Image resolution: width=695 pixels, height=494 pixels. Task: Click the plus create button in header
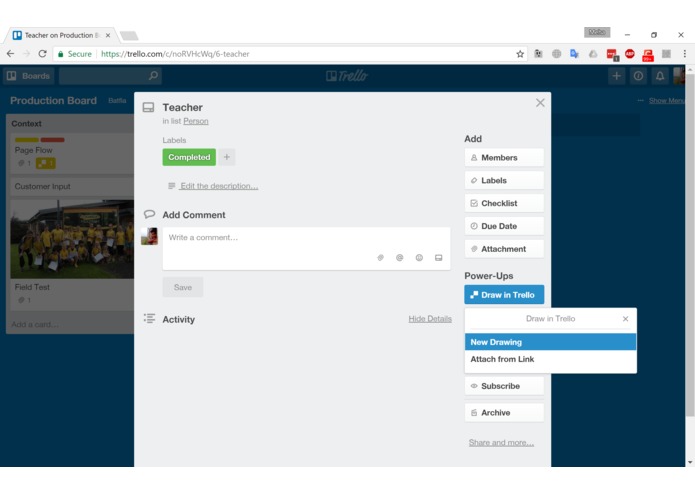click(x=617, y=76)
